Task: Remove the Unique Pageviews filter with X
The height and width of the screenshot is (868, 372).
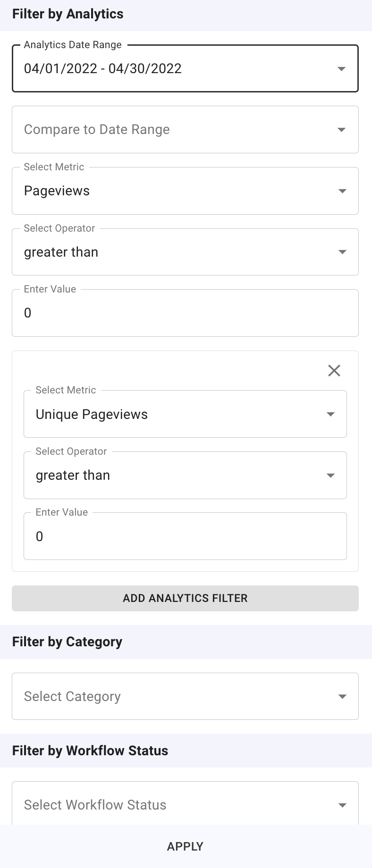Action: pos(334,371)
